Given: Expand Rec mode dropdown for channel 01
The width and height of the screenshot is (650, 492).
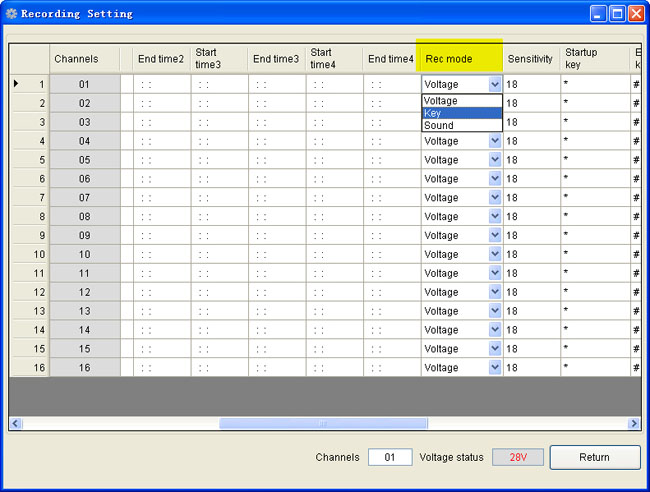Looking at the screenshot, I should (495, 85).
